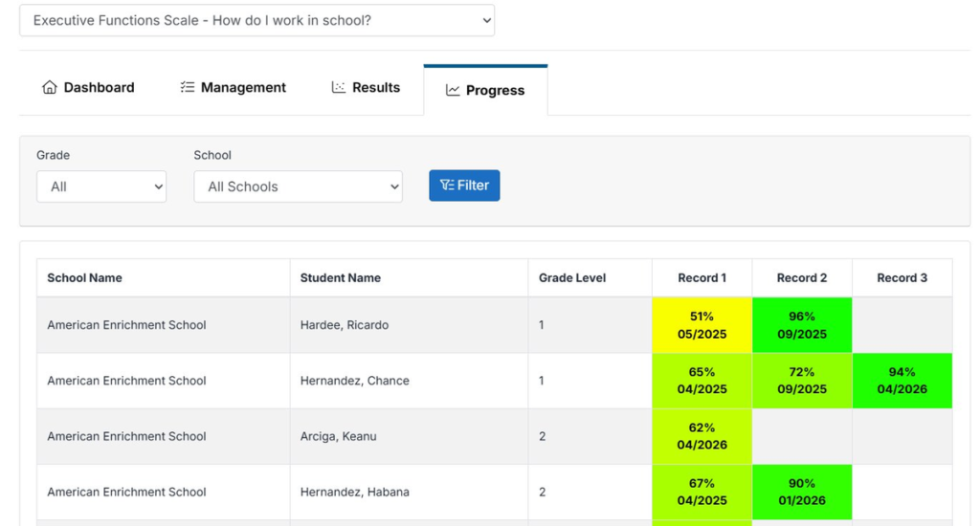Select the yellow 51% score cell
The height and width of the screenshot is (526, 980).
pos(702,325)
